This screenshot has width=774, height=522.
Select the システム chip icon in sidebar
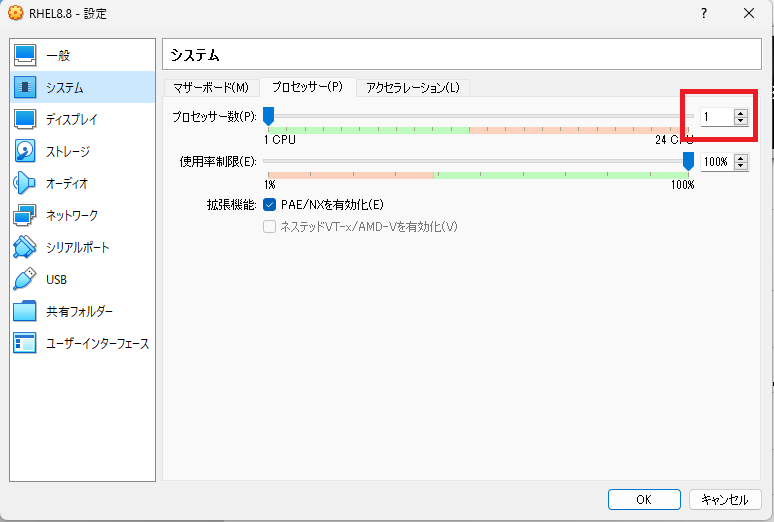coord(25,87)
